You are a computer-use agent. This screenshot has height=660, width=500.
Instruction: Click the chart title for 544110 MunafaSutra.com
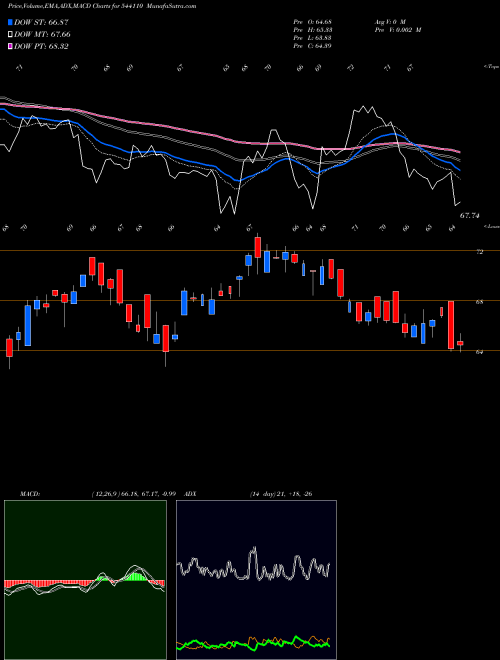point(102,6)
